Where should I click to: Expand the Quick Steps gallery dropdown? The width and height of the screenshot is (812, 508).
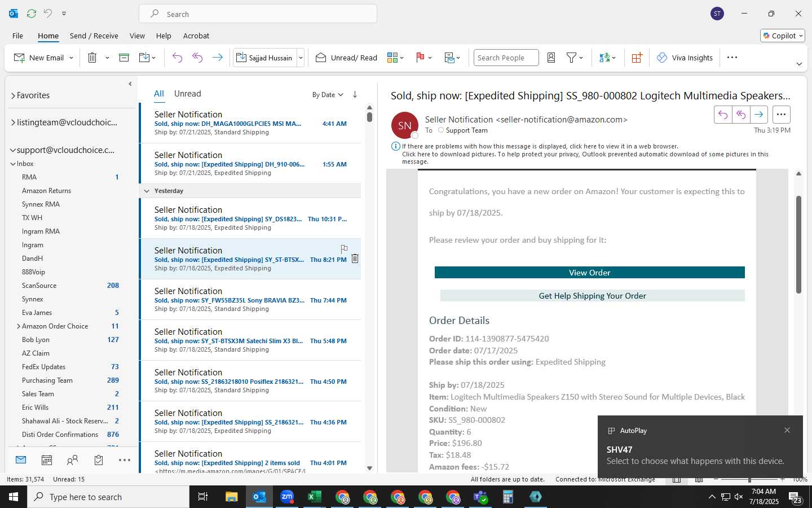(301, 58)
